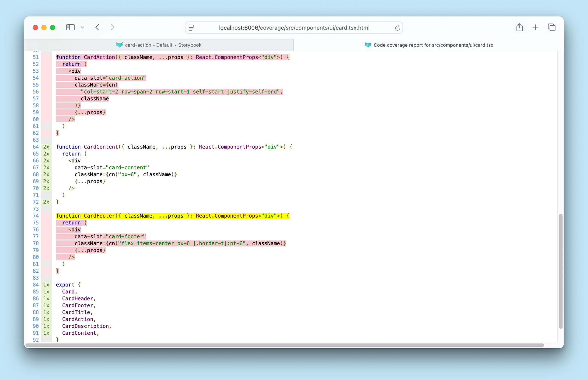Open the Share menu
588x380 pixels.
pyautogui.click(x=519, y=27)
